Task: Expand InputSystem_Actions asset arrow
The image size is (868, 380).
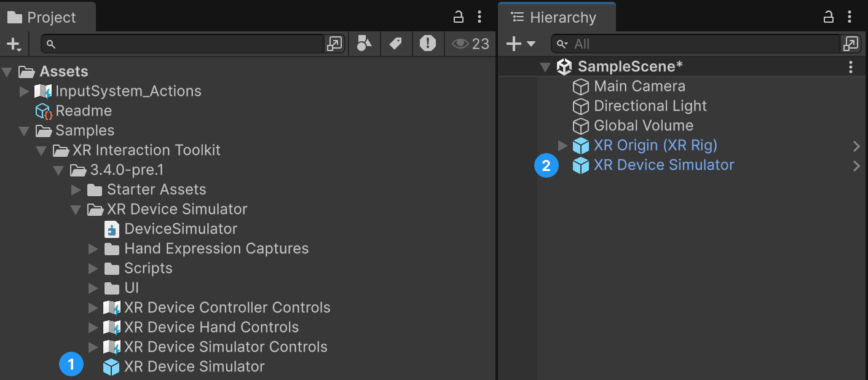Action: coord(25,92)
